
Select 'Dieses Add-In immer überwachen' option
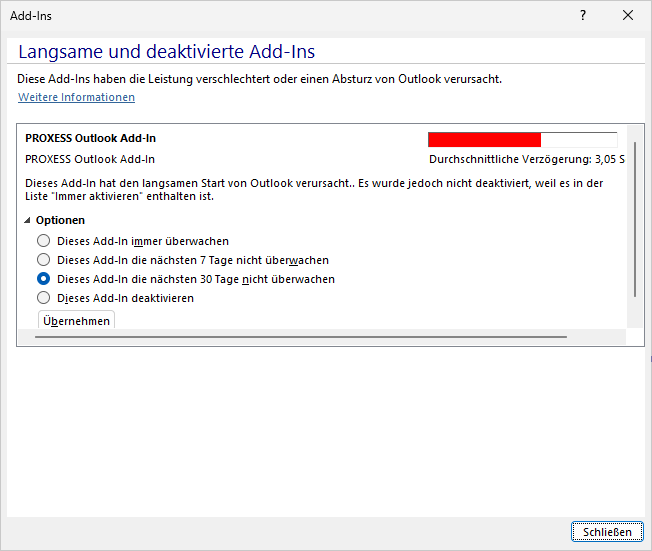tap(43, 241)
